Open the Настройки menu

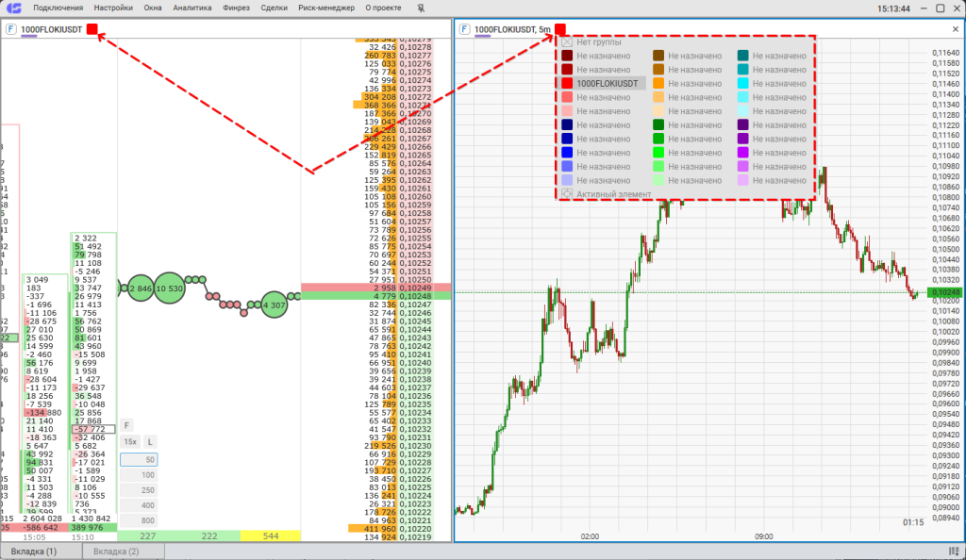[x=113, y=8]
